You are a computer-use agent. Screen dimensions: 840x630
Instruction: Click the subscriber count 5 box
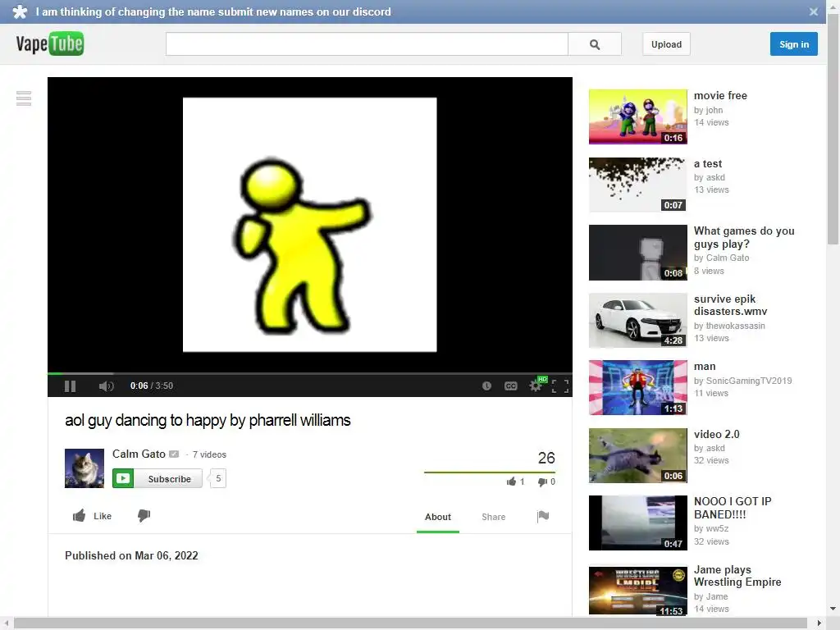[x=218, y=478]
